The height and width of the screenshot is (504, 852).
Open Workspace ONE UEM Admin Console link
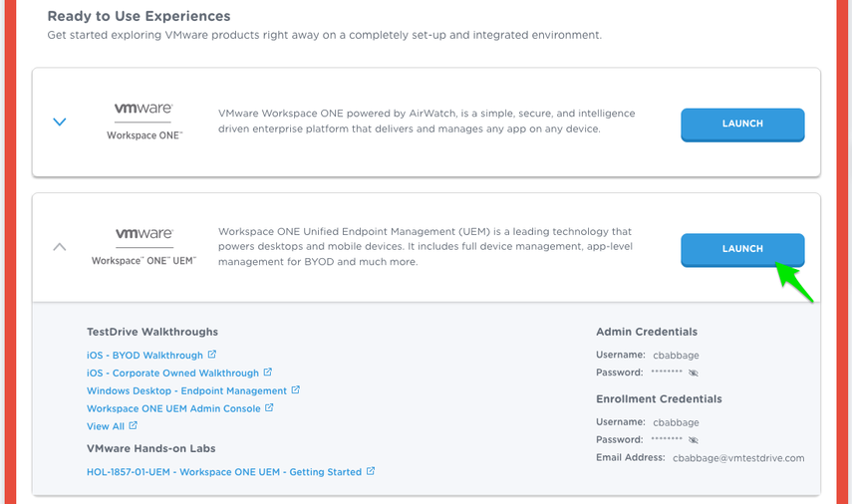pos(173,409)
